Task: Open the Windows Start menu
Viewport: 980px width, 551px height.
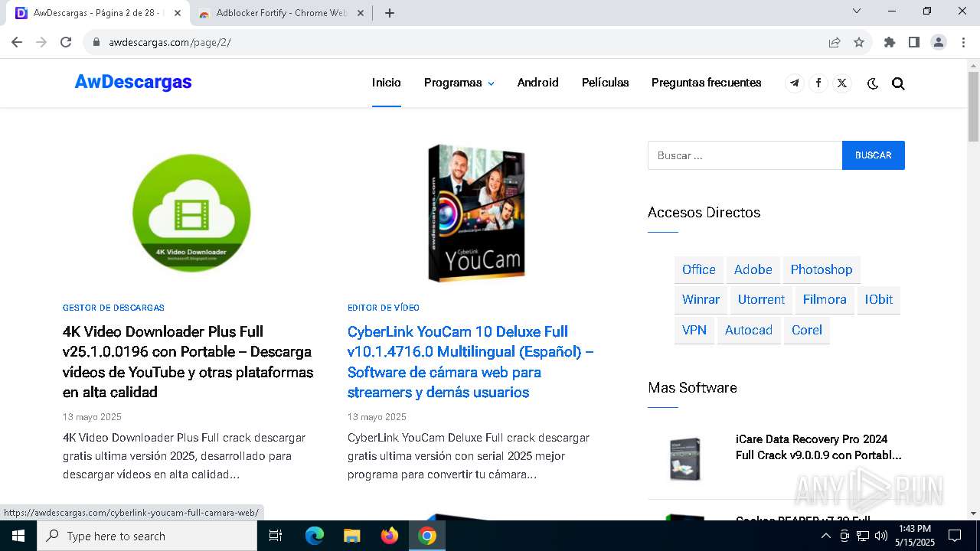Action: coord(18,536)
